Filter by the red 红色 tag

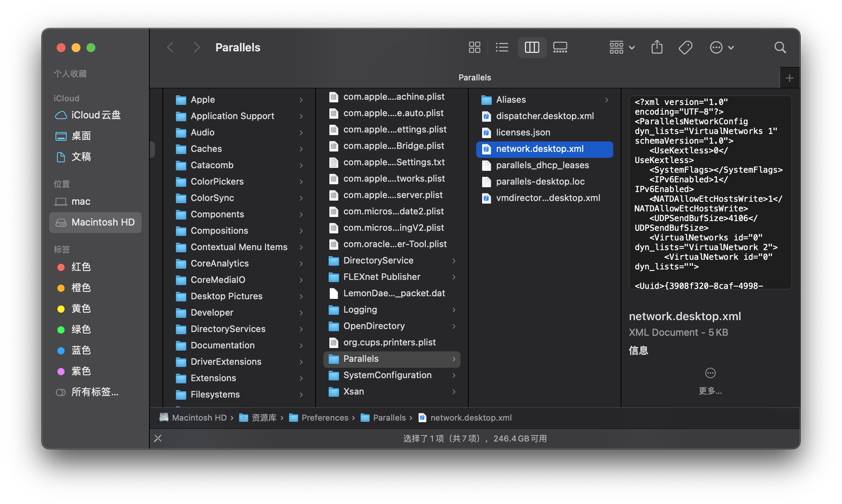coord(81,267)
